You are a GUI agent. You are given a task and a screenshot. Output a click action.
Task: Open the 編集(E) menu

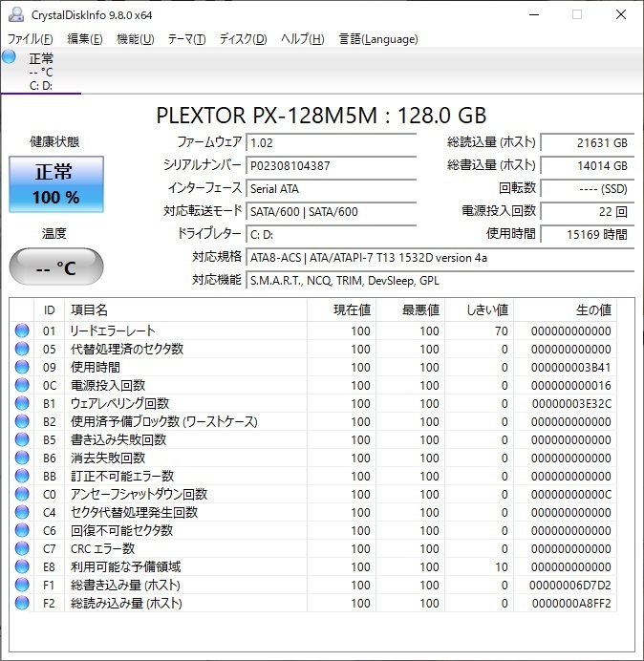pyautogui.click(x=85, y=39)
